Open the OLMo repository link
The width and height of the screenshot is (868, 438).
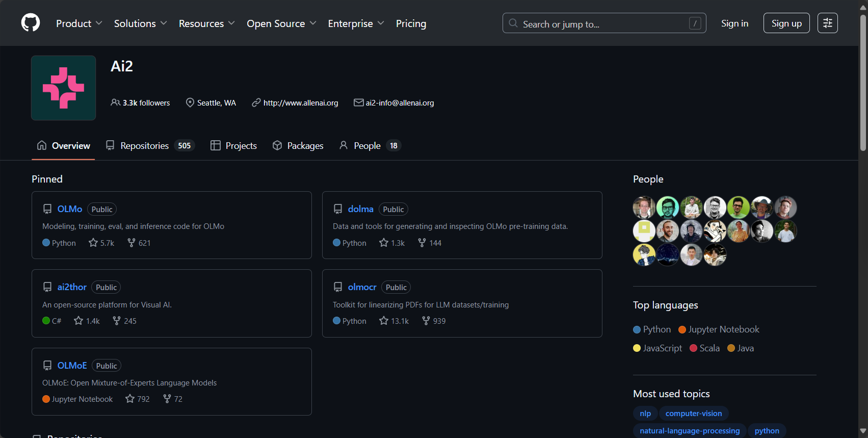coord(70,209)
